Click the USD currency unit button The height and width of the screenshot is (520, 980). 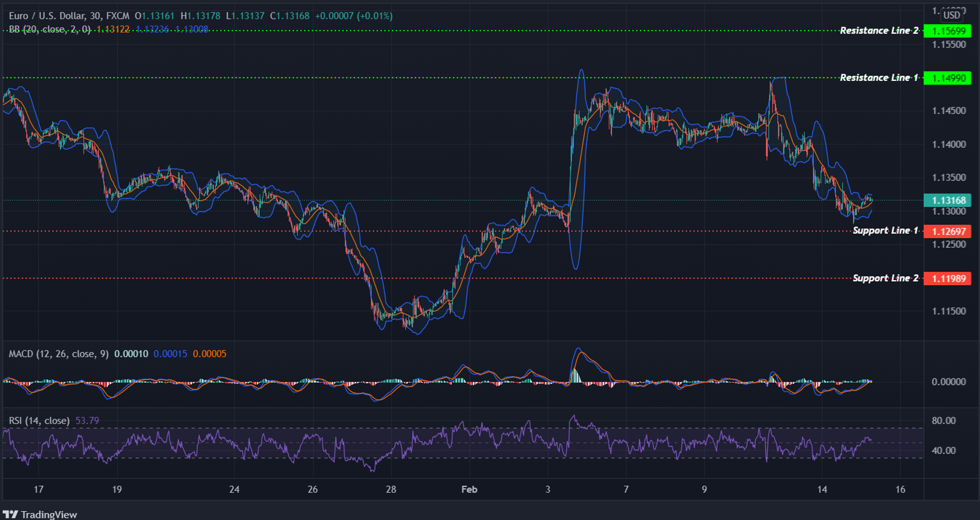tap(952, 15)
